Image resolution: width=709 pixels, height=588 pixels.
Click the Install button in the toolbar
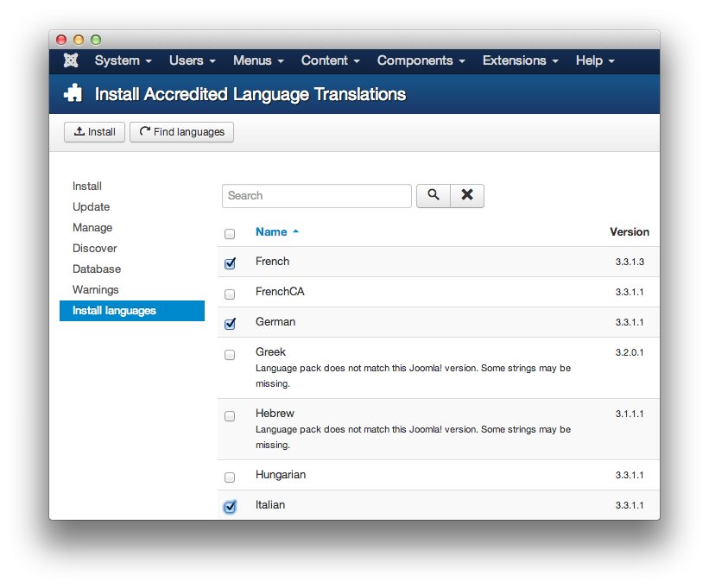[93, 131]
